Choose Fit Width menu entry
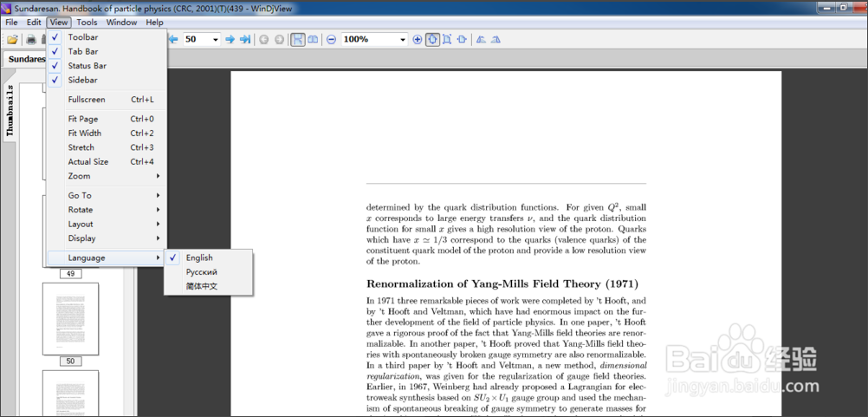 (x=107, y=134)
